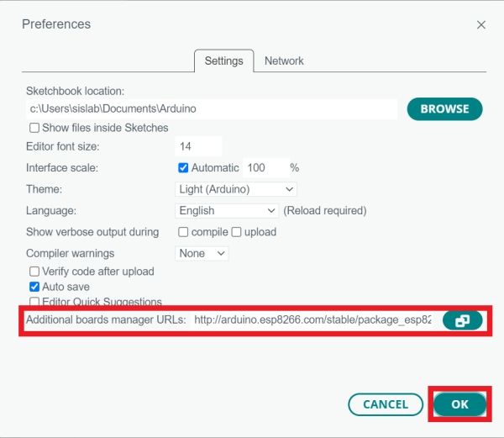Select the Settings tab

point(224,61)
